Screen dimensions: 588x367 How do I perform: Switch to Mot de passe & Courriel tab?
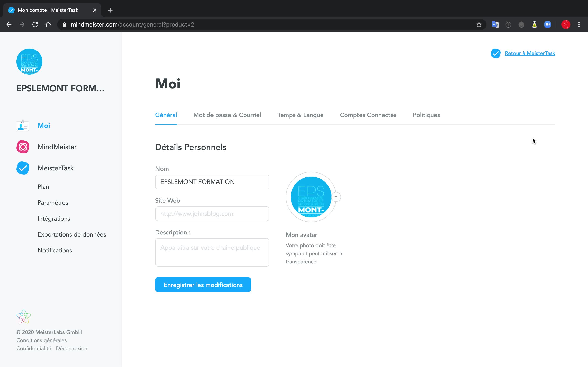click(x=227, y=115)
